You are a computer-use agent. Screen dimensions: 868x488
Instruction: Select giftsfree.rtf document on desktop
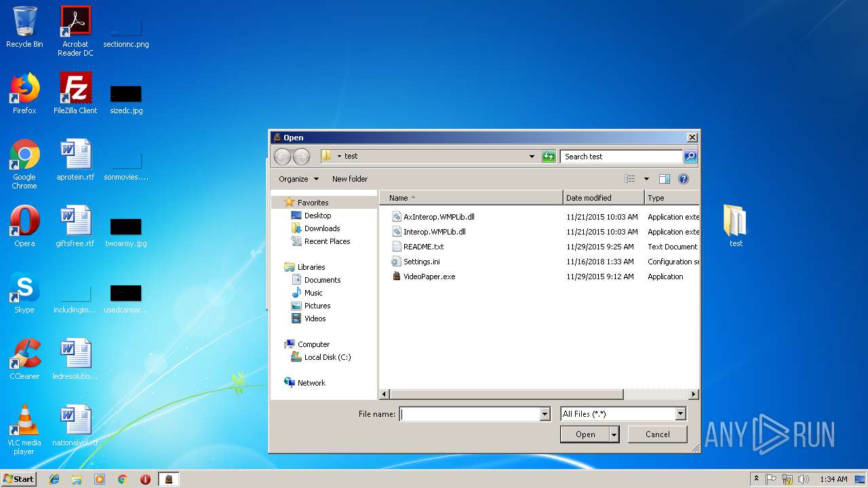[x=75, y=226]
